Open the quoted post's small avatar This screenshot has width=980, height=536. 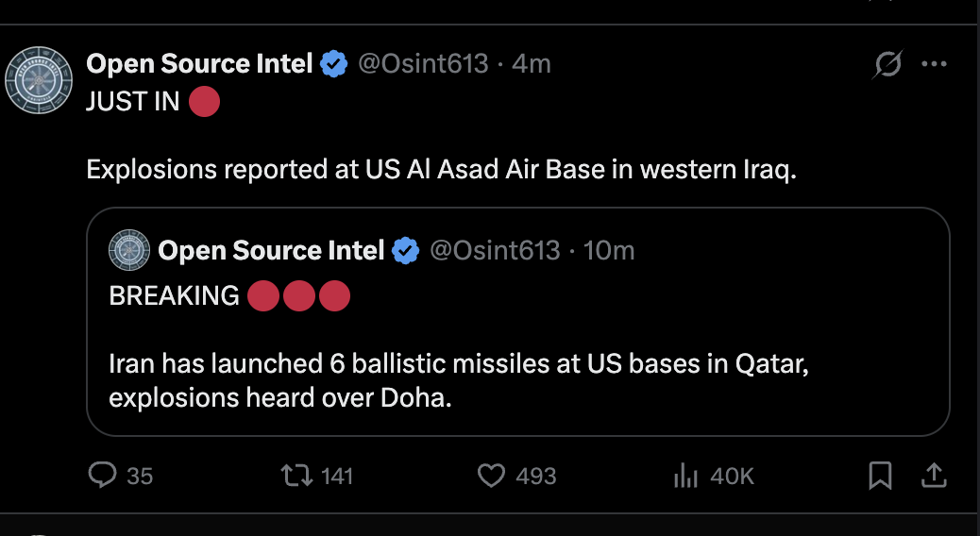coord(129,250)
